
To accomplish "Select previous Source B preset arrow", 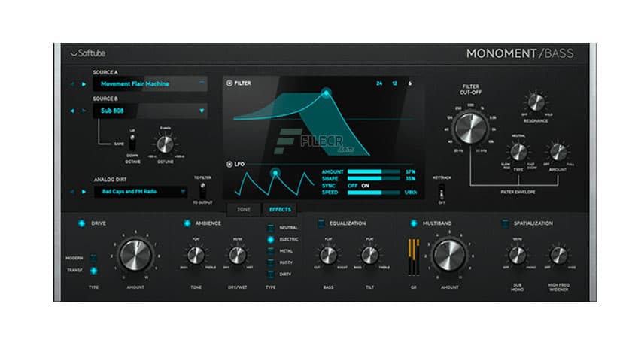I will point(72,111).
